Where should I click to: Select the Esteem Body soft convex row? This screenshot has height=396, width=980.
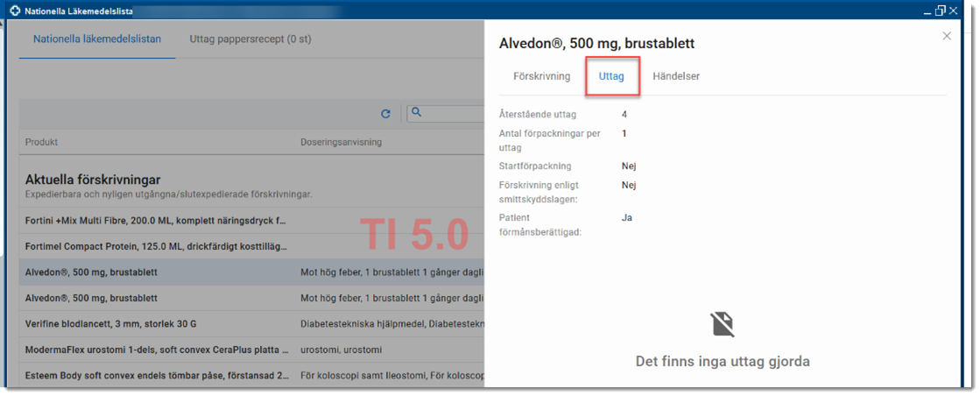point(252,375)
